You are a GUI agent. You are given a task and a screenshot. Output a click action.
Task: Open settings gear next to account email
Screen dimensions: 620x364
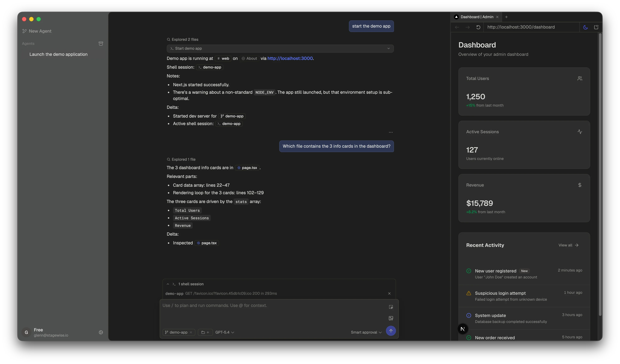click(x=101, y=332)
